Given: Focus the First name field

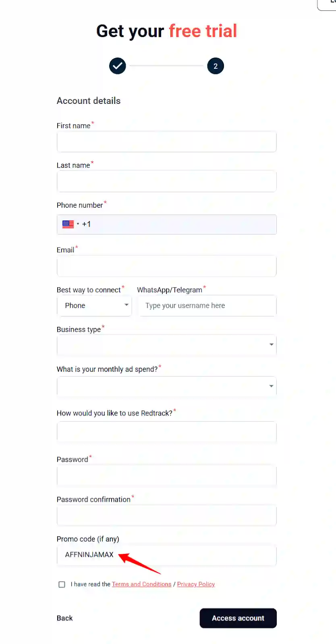Looking at the screenshot, I should point(166,142).
